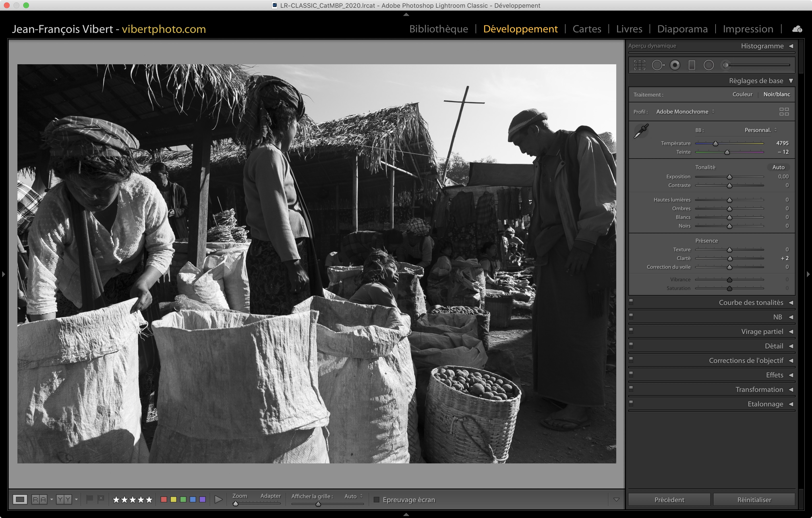Image resolution: width=812 pixels, height=518 pixels.
Task: Select the Crop Overlay tool
Action: [x=639, y=65]
